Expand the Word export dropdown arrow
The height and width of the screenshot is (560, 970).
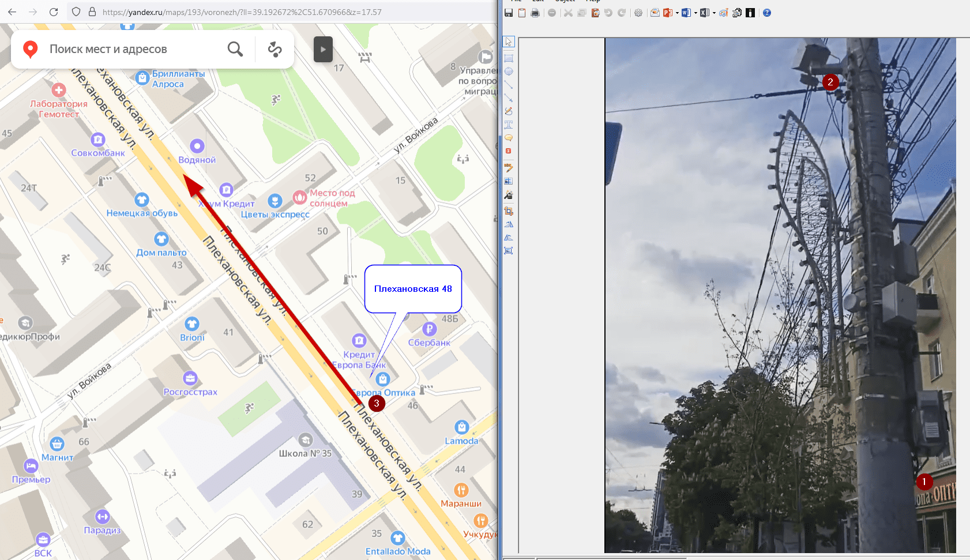click(695, 13)
